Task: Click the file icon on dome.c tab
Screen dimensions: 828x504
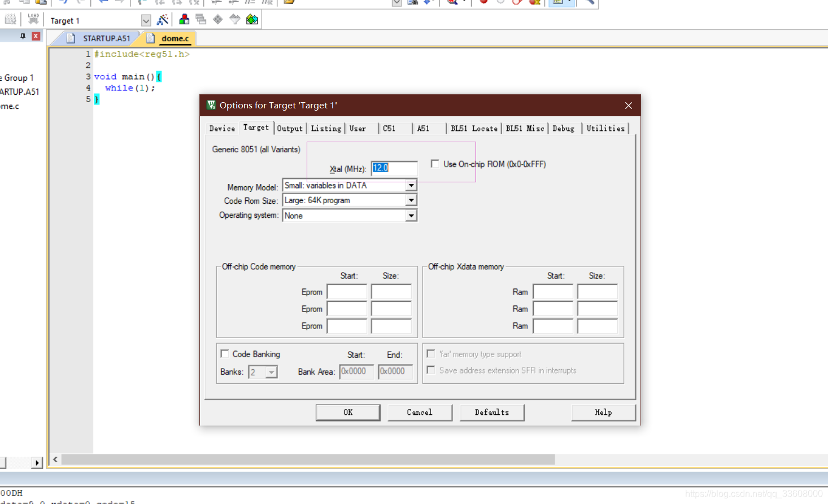Action: point(150,38)
